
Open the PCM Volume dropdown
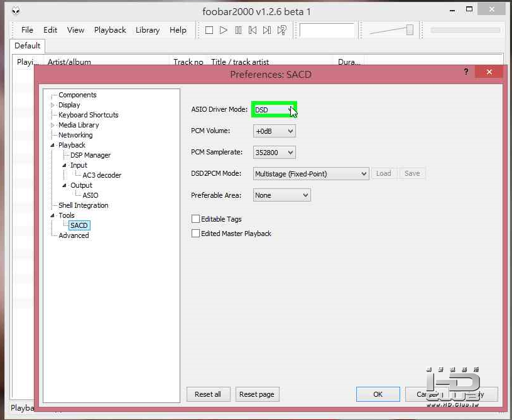pyautogui.click(x=275, y=131)
